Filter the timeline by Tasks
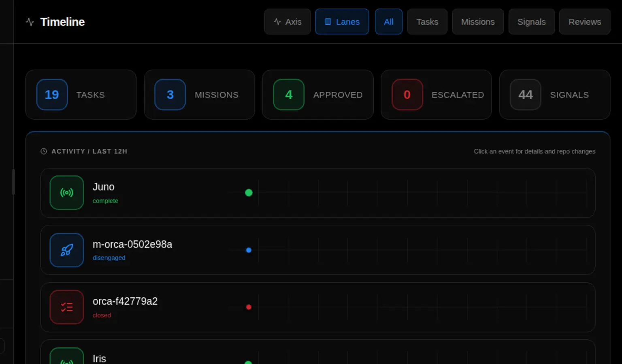Screen dimensions: 622x364 pyautogui.click(x=427, y=22)
